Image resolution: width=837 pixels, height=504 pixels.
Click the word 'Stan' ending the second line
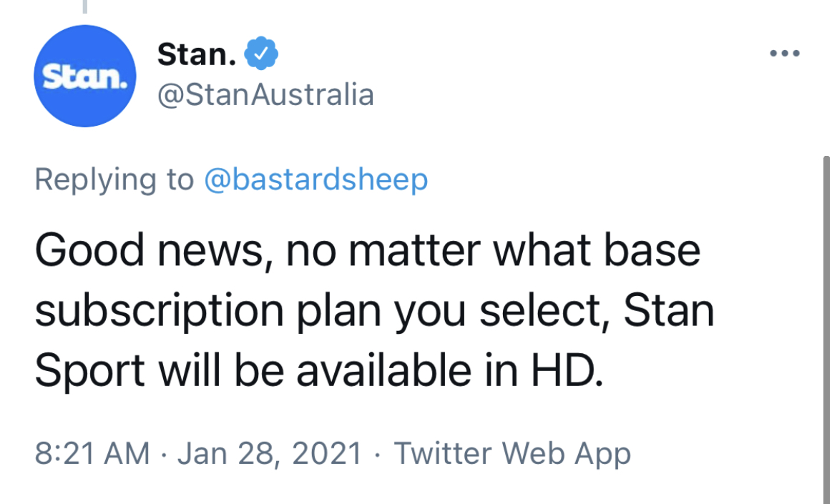click(x=668, y=310)
